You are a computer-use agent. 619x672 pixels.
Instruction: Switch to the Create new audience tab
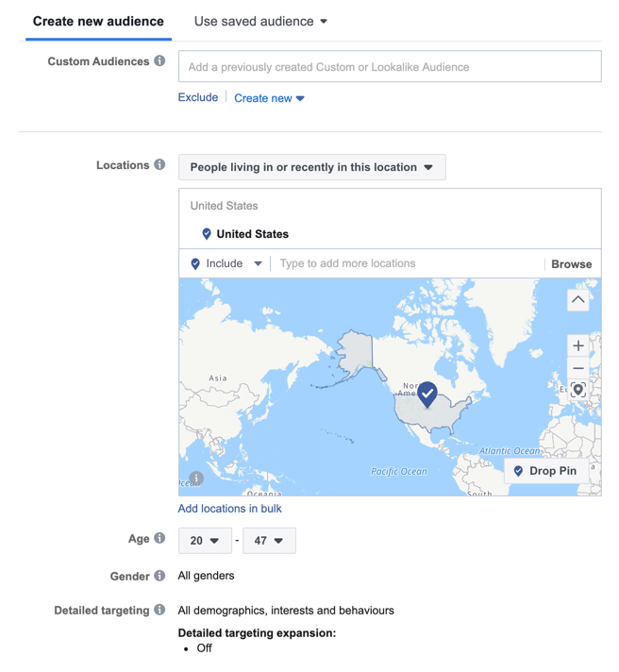(x=98, y=21)
